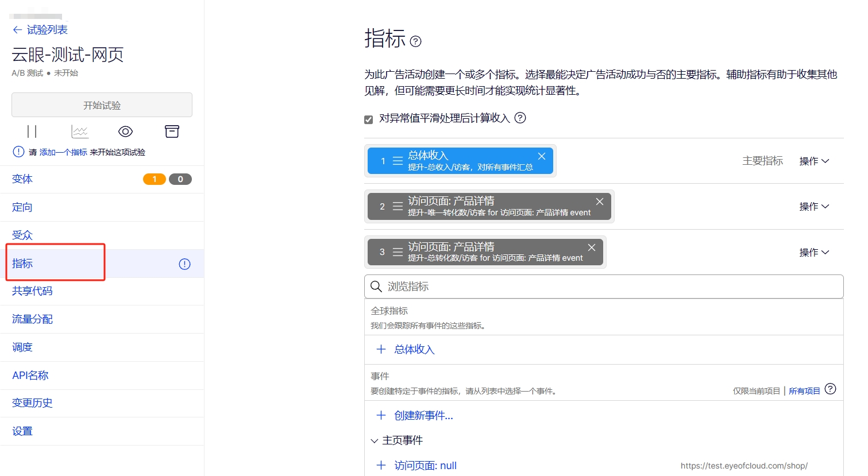Open the 变体 section

tap(102, 179)
